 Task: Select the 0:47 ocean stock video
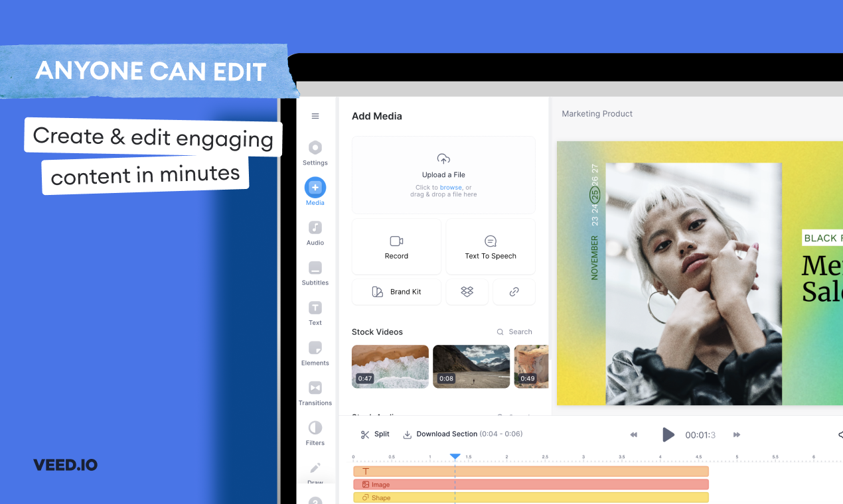390,366
